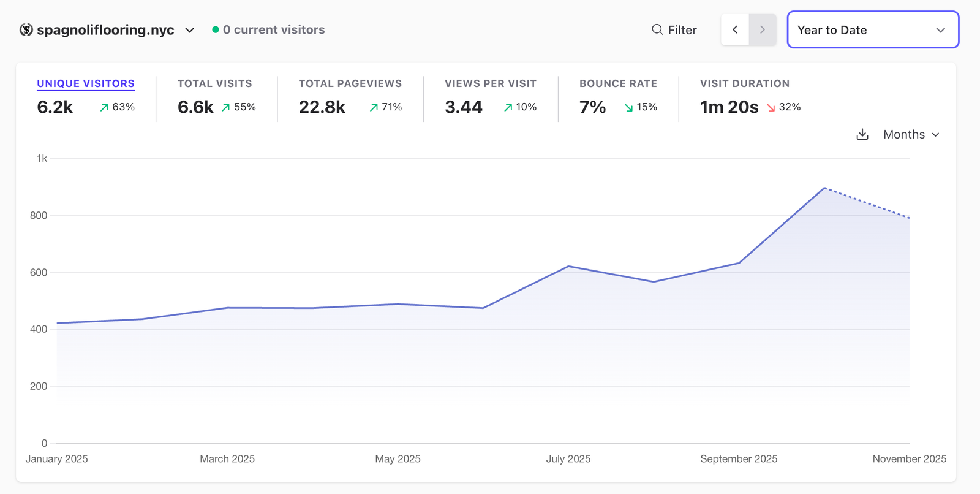
Task: Click the July 2025 point on graph
Action: pos(568,266)
